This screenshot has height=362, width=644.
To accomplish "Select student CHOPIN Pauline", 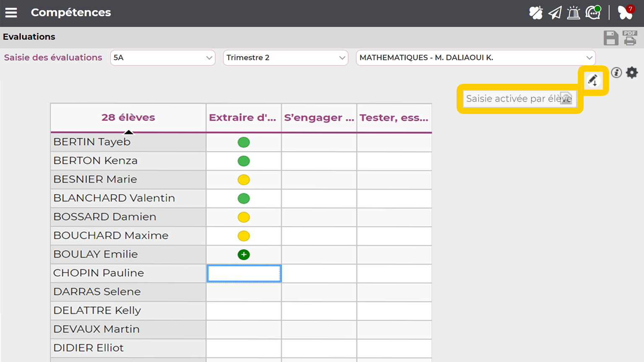I will pos(128,273).
